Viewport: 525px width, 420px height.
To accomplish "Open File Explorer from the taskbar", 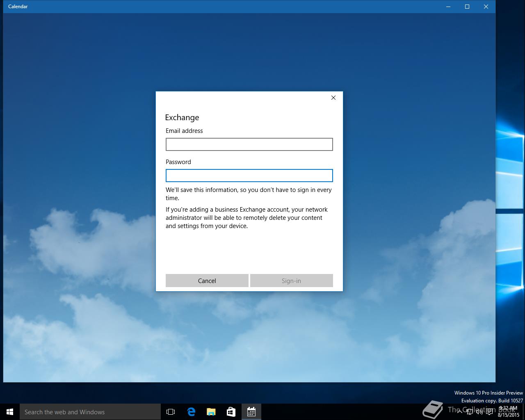I will pyautogui.click(x=211, y=412).
